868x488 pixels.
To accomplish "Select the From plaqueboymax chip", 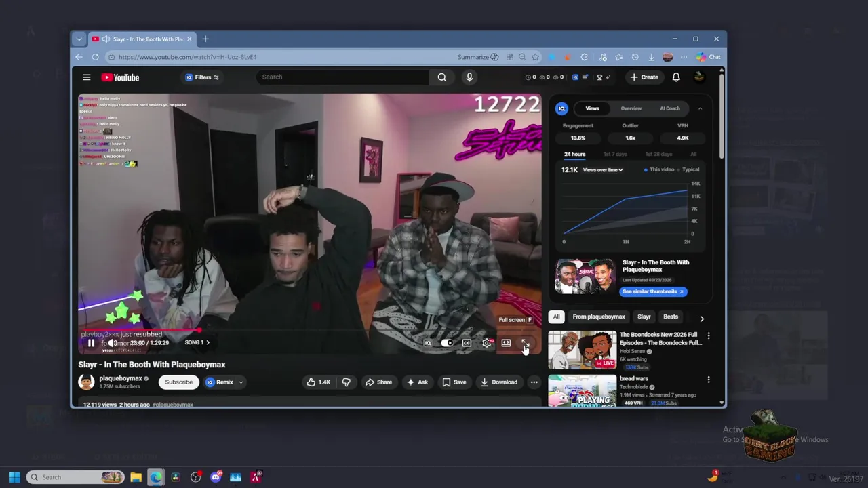I will tap(598, 317).
